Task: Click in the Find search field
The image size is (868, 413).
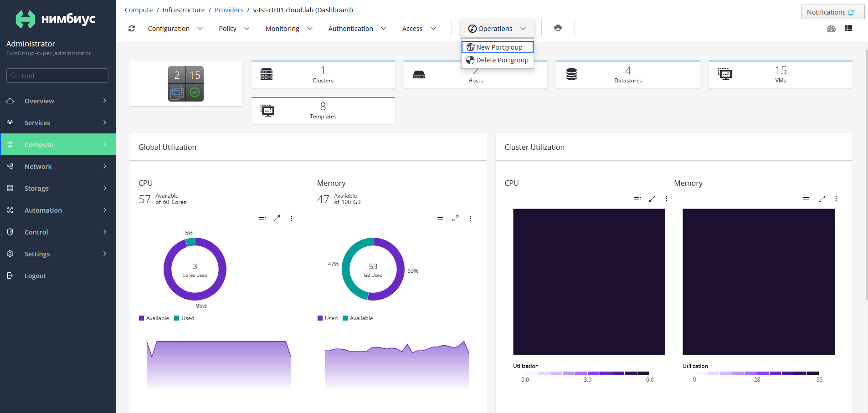Action: (x=57, y=76)
